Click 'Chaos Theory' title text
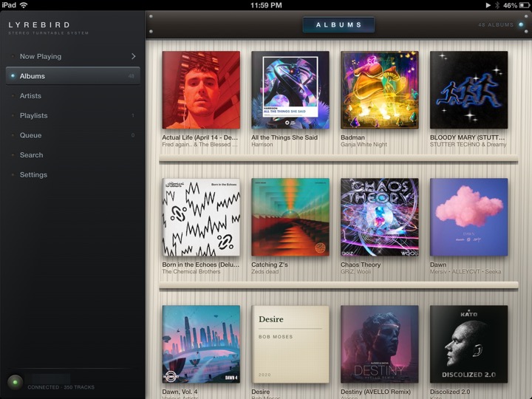The height and width of the screenshot is (399, 532). tap(361, 265)
